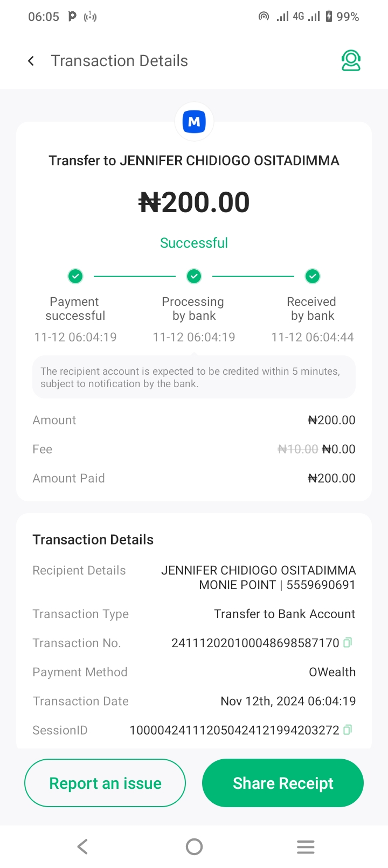The image size is (388, 868).
Task: Copy the Transaction No. value
Action: coord(348,642)
